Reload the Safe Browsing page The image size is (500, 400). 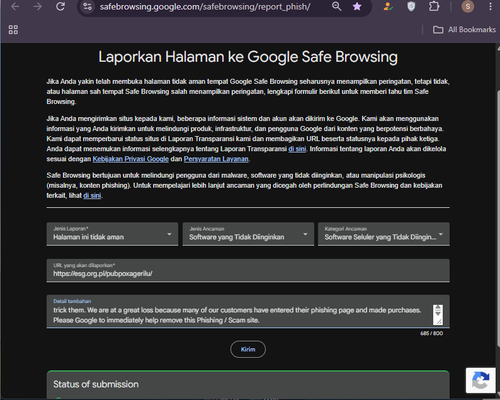[x=60, y=6]
